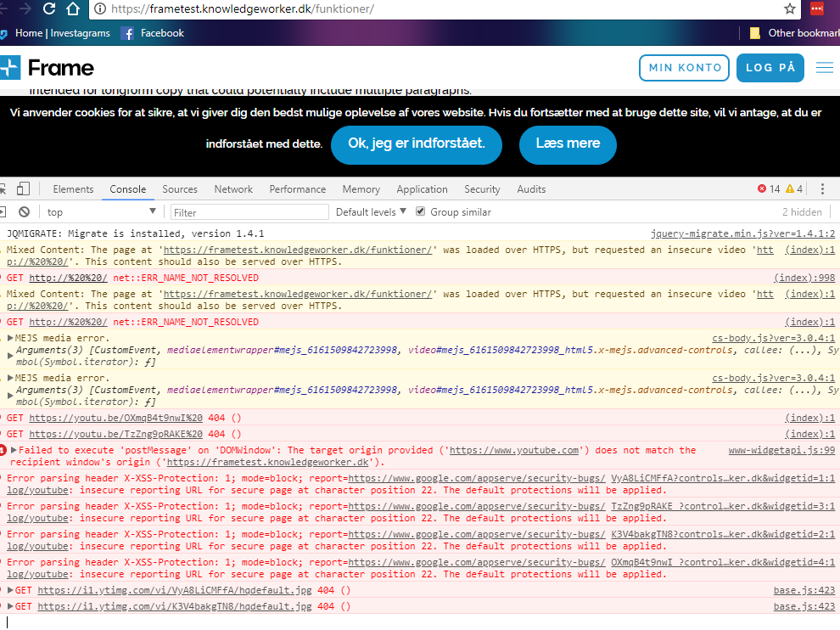Open the Default levels dropdown
The height and width of the screenshot is (630, 840).
(x=371, y=212)
